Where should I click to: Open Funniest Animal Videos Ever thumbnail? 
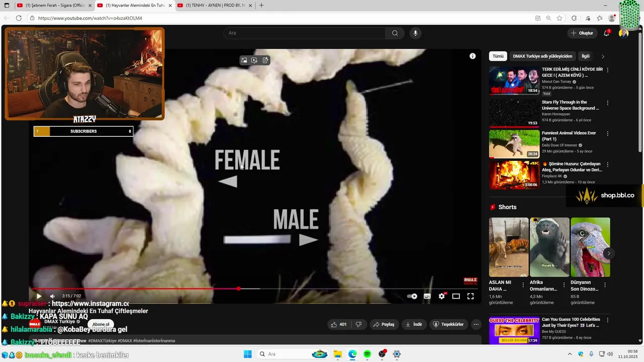pyautogui.click(x=514, y=144)
